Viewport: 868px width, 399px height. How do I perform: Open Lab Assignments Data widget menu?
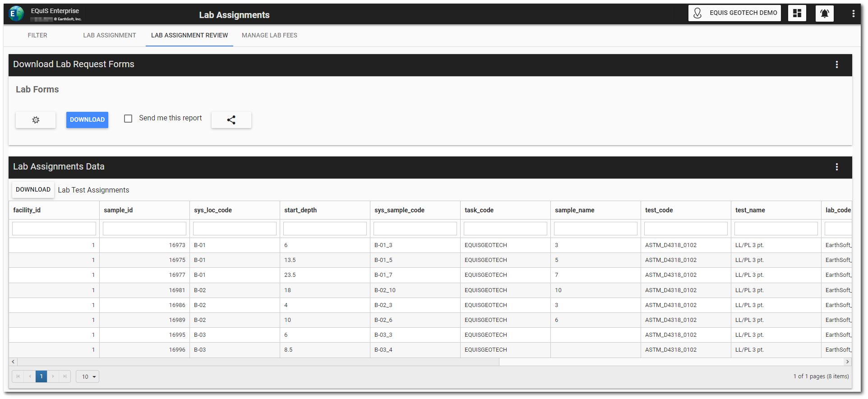[x=836, y=167]
